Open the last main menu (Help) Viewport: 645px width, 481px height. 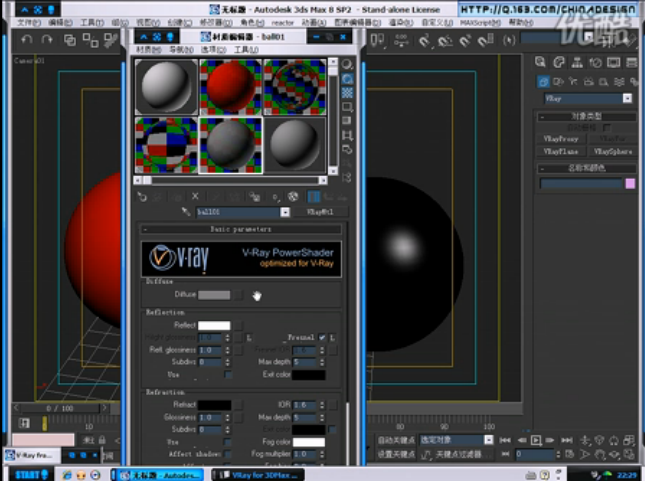[x=521, y=23]
